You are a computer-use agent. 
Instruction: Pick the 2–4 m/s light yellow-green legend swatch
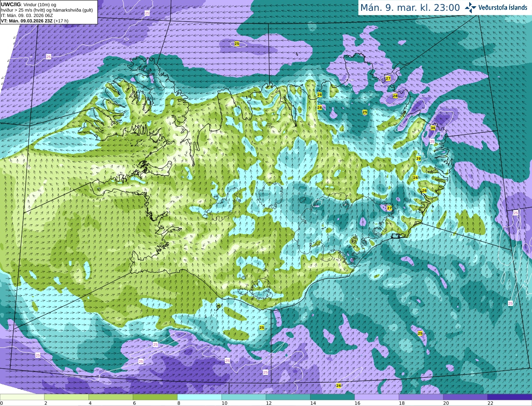pyautogui.click(x=66, y=397)
